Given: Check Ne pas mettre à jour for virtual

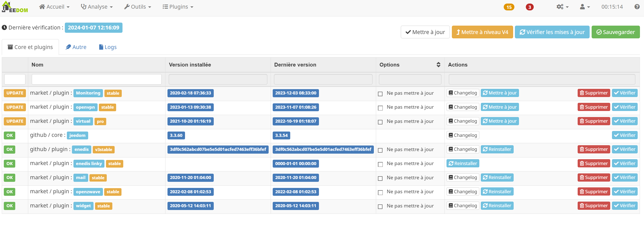Looking at the screenshot, I should 380,122.
